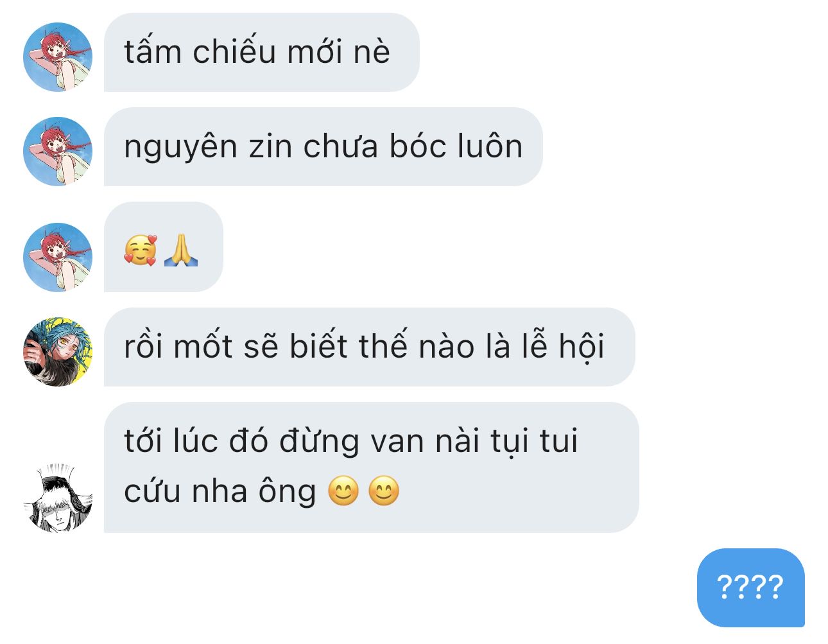Open the black-and-white manga avatar
This screenshot has height=644, width=828.
coord(58,498)
